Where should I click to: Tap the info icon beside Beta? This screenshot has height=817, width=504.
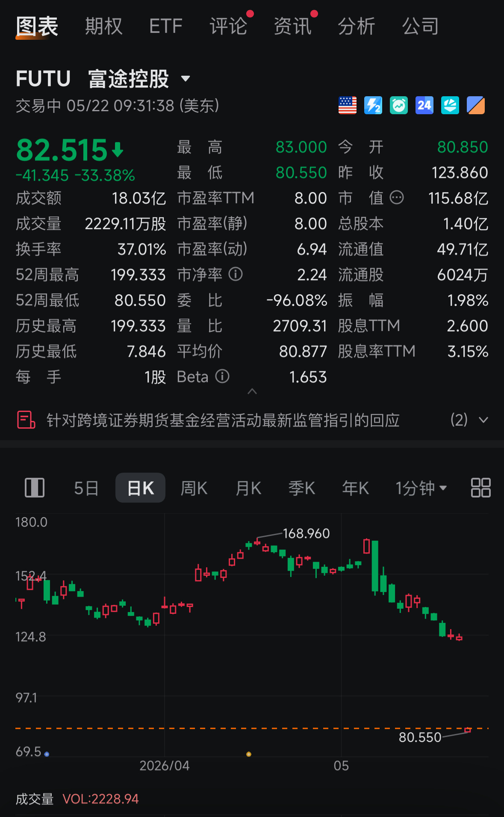[x=222, y=376]
